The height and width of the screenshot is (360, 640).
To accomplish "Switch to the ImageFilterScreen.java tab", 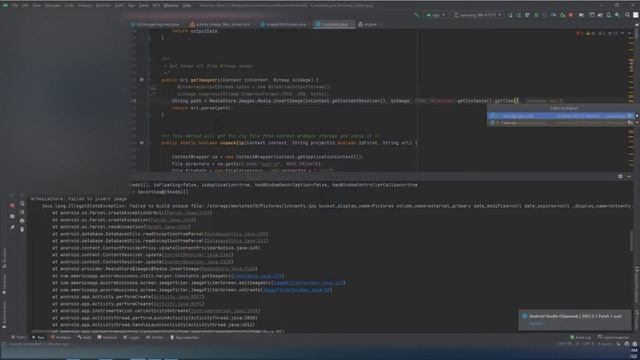I will [x=285, y=24].
